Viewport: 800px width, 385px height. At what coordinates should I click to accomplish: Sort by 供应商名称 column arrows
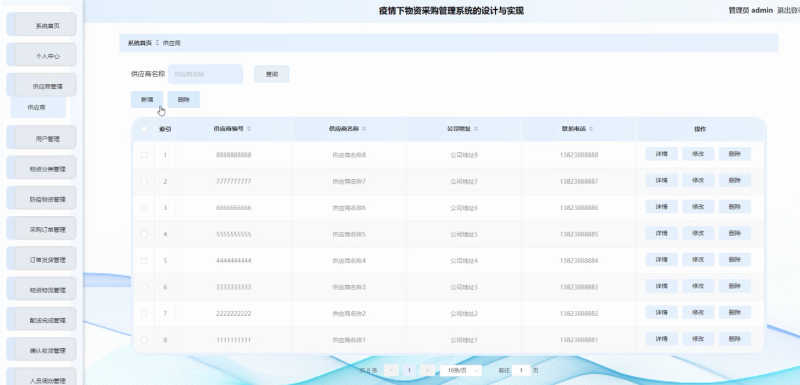pos(364,129)
